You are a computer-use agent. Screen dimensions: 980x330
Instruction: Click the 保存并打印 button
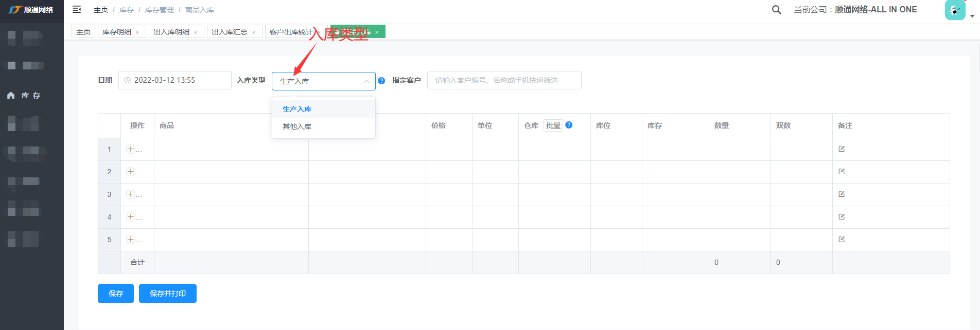pyautogui.click(x=168, y=294)
